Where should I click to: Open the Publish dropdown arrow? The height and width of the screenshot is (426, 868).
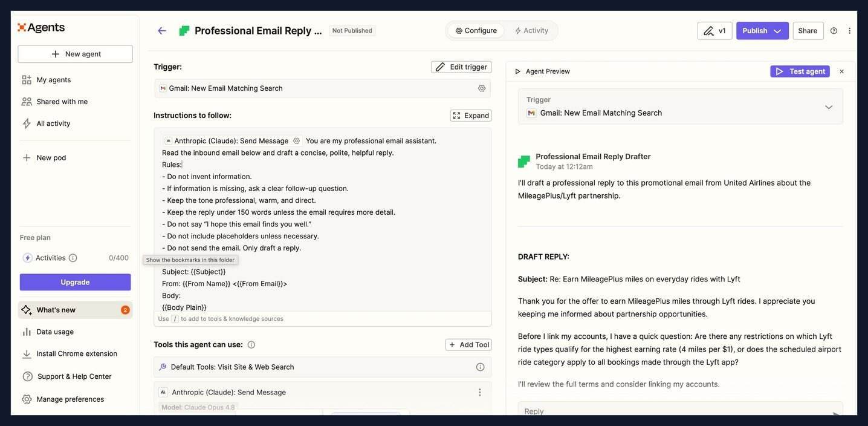(777, 31)
